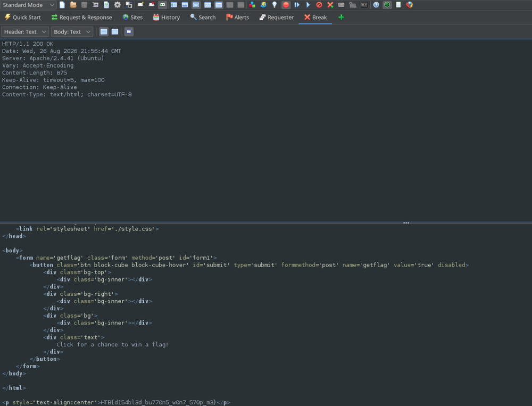532x406 pixels.
Task: Click the snapshot session icon
Action: 95,5
